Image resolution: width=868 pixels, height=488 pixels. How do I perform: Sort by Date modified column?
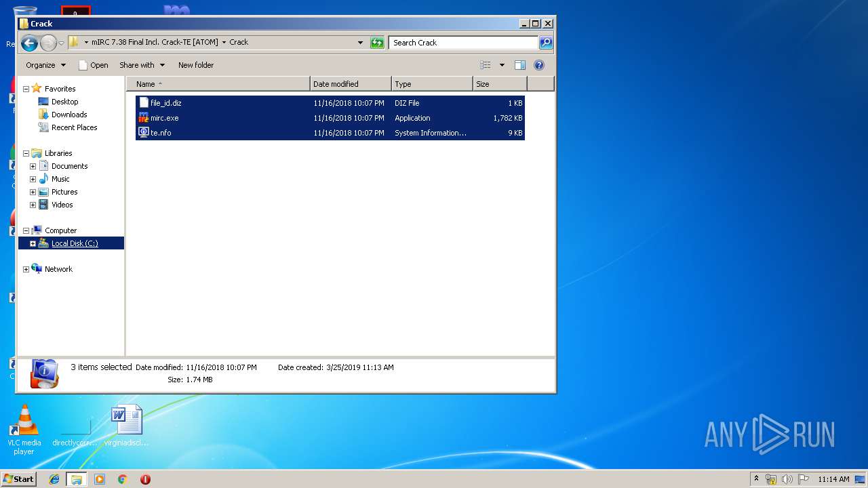[x=351, y=84]
